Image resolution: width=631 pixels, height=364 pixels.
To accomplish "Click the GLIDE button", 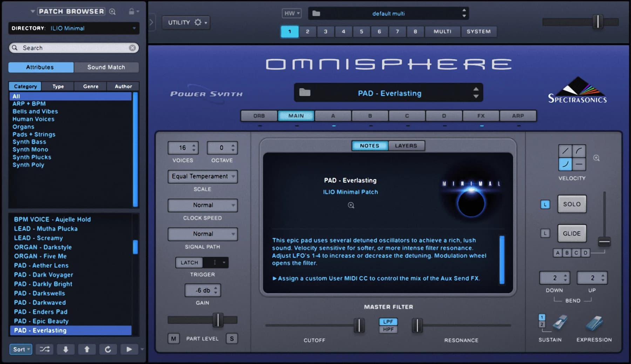I will click(x=572, y=233).
